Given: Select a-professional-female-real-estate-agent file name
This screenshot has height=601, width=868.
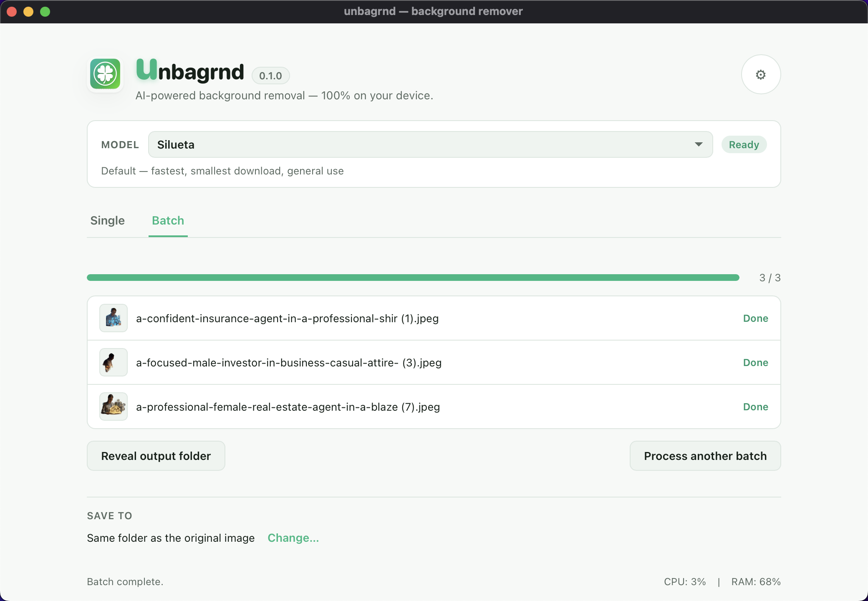Looking at the screenshot, I should click(x=288, y=407).
